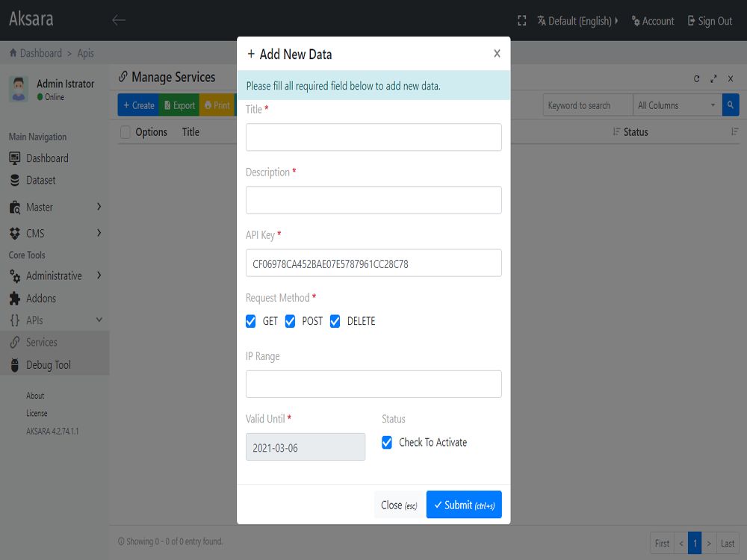The height and width of the screenshot is (560, 747).
Task: Click the Debug Tool bug icon
Action: click(14, 365)
